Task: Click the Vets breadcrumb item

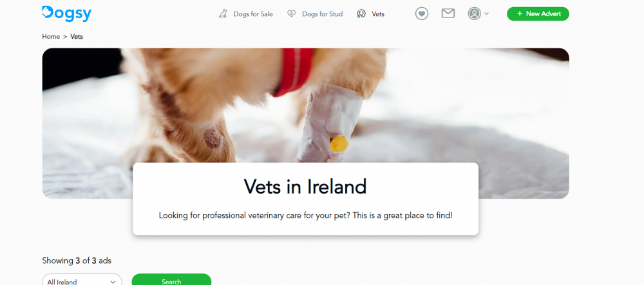Action: click(77, 37)
